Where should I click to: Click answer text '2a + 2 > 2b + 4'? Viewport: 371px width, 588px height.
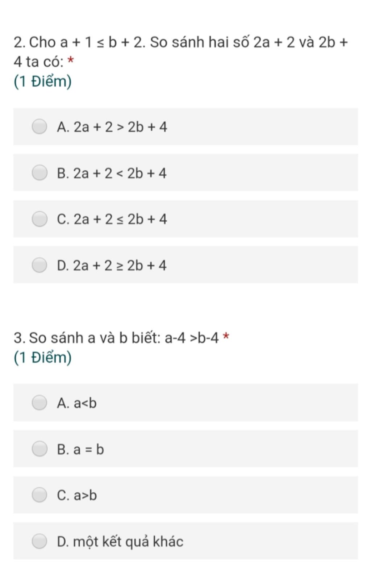point(120,127)
